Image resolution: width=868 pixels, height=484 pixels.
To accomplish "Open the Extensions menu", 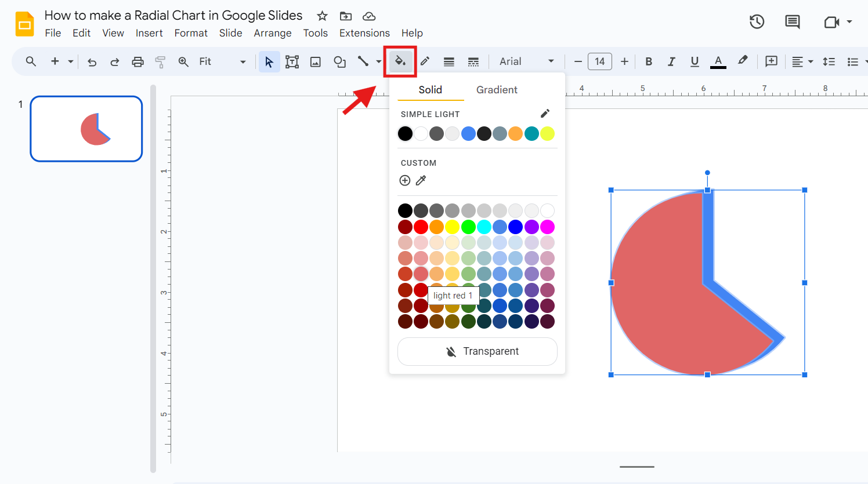I will pyautogui.click(x=364, y=33).
